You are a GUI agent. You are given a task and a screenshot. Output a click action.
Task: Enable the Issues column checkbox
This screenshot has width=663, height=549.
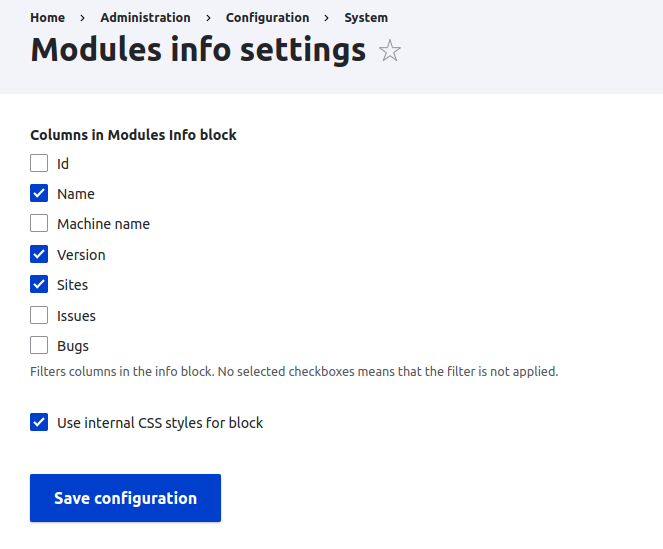(x=39, y=315)
